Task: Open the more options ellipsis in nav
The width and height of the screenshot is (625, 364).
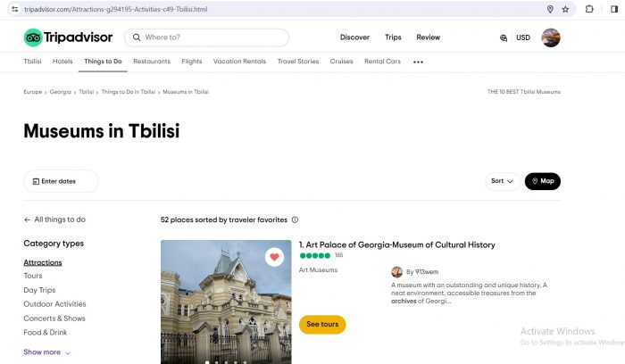Action: [418, 62]
